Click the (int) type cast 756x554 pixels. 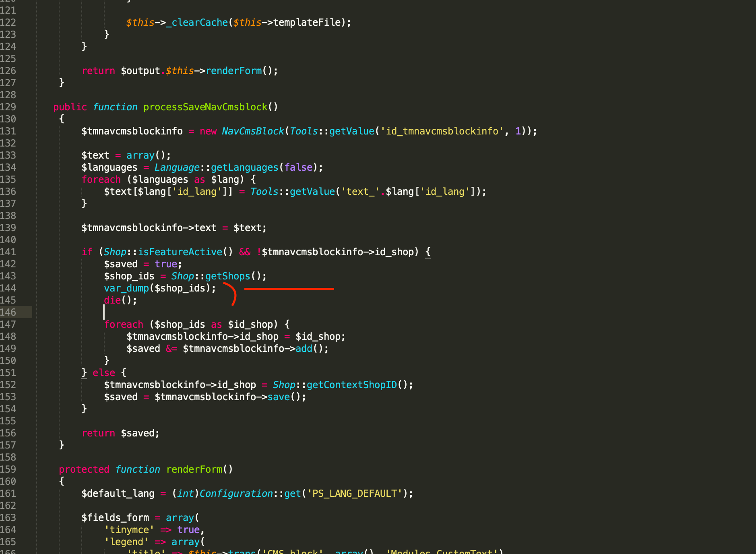point(186,494)
